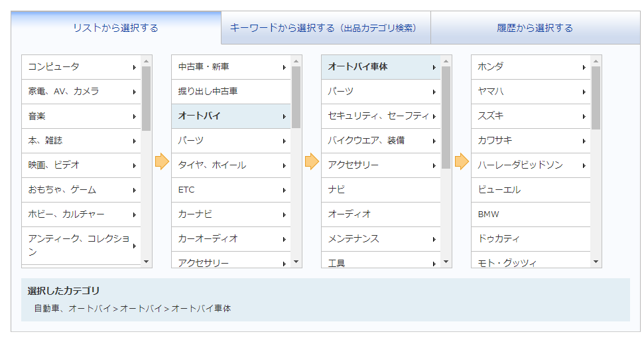Switch to 履歴から選択する tab

535,27
